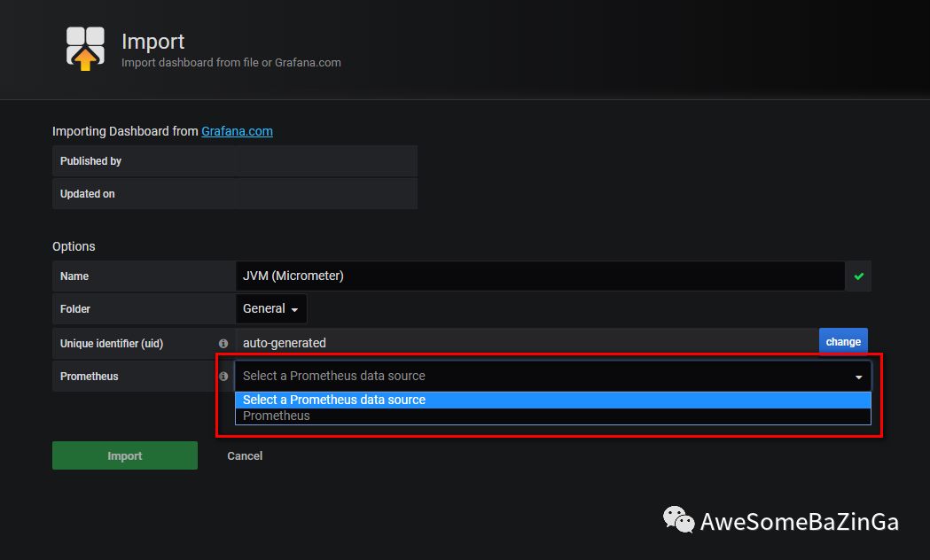The width and height of the screenshot is (930, 560).
Task: Click the green checkmark beside Name
Action: point(858,276)
